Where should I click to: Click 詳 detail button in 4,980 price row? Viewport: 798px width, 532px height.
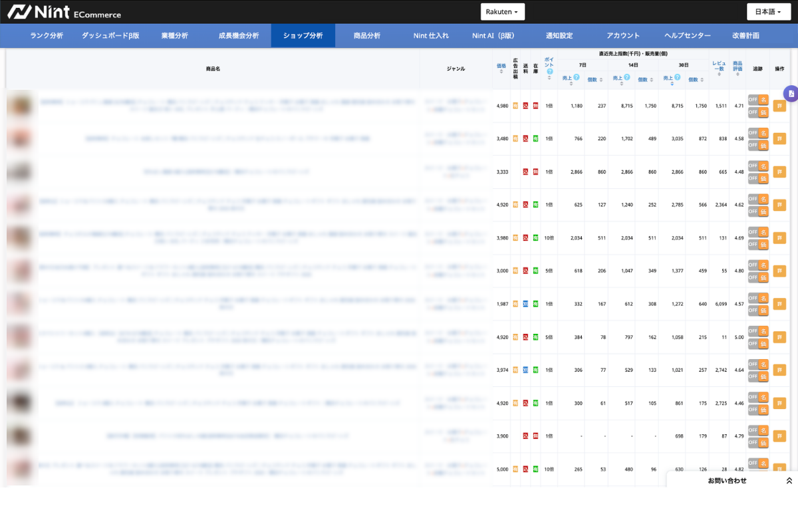(x=779, y=106)
